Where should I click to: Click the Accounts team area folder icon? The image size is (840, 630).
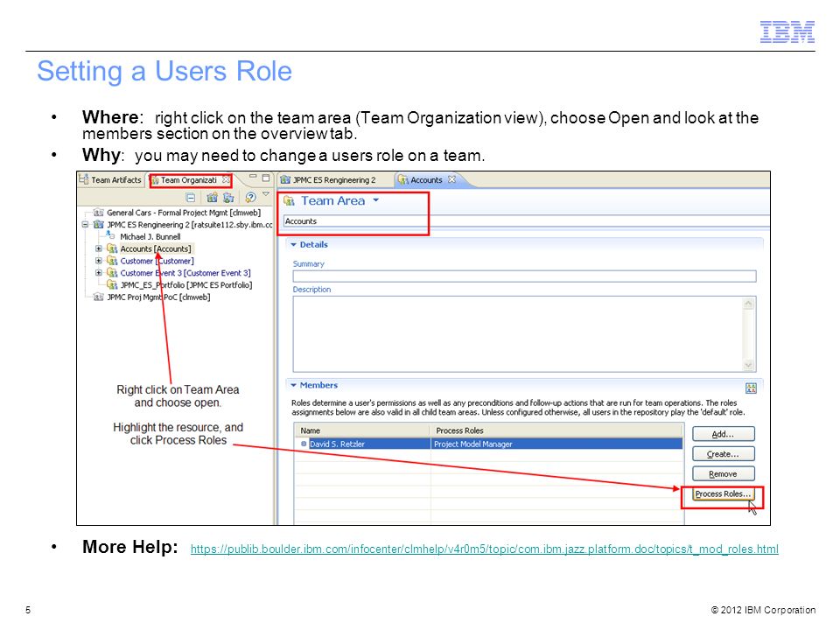coord(112,248)
